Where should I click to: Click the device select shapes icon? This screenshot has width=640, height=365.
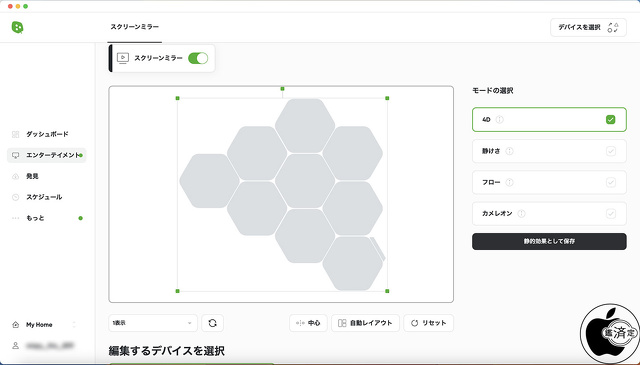pyautogui.click(x=613, y=27)
